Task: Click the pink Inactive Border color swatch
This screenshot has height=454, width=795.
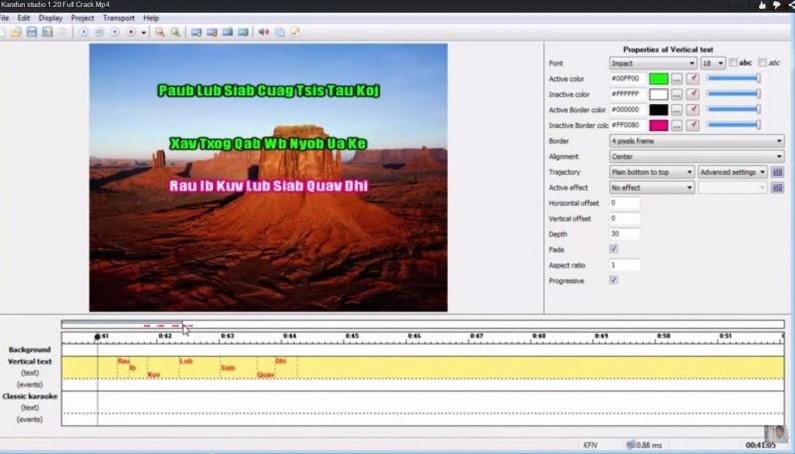Action: click(659, 125)
